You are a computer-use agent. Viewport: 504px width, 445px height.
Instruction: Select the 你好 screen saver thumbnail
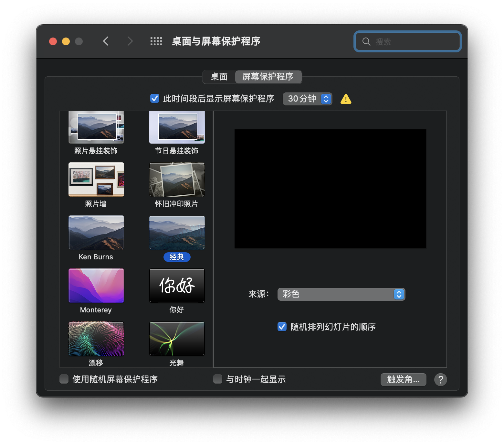(x=177, y=286)
